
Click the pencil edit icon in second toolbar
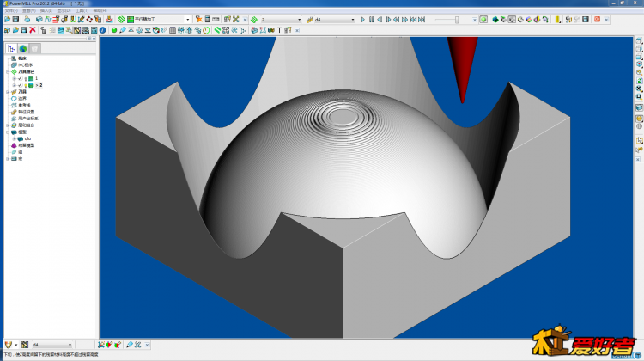123,30
